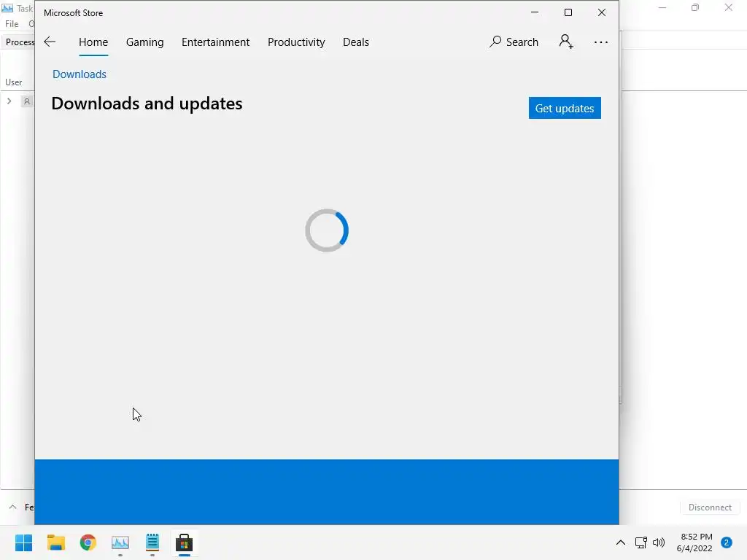This screenshot has height=560, width=747.
Task: Select the Productivity tab
Action: pyautogui.click(x=296, y=42)
